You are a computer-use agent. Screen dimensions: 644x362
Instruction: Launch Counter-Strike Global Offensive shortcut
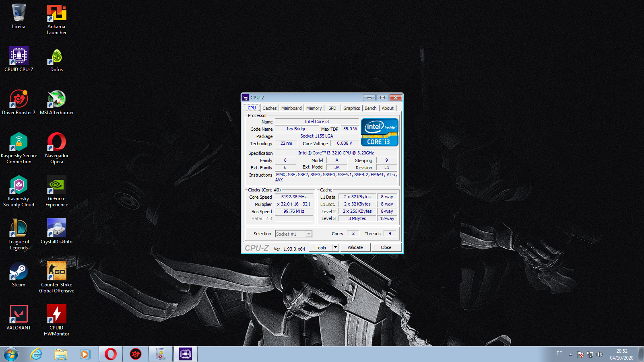57,277
